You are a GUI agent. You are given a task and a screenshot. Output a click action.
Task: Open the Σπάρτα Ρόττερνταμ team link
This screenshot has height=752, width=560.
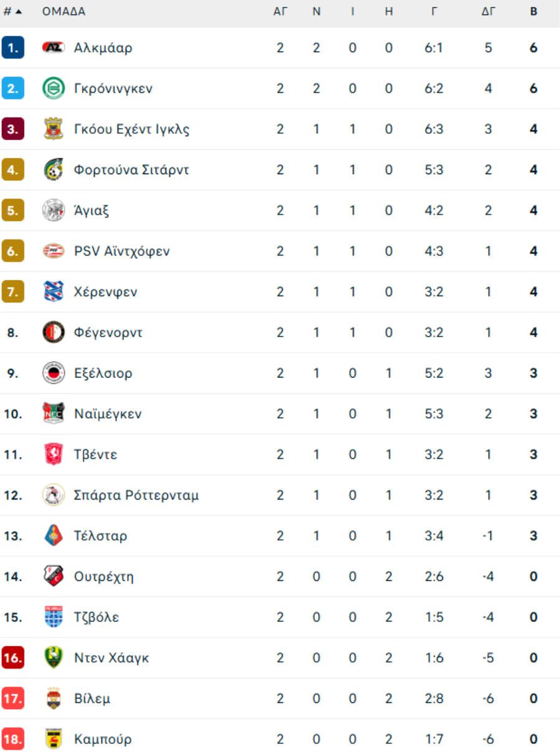tap(136, 496)
